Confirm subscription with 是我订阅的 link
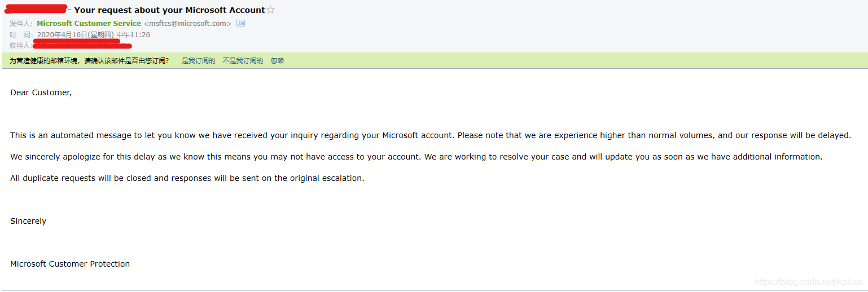Image resolution: width=868 pixels, height=292 pixels. 198,61
